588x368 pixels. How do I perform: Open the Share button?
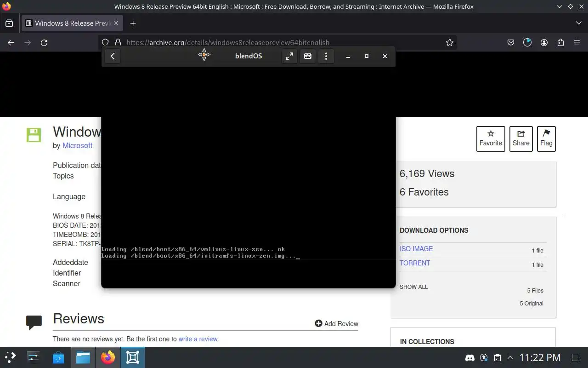click(x=521, y=138)
